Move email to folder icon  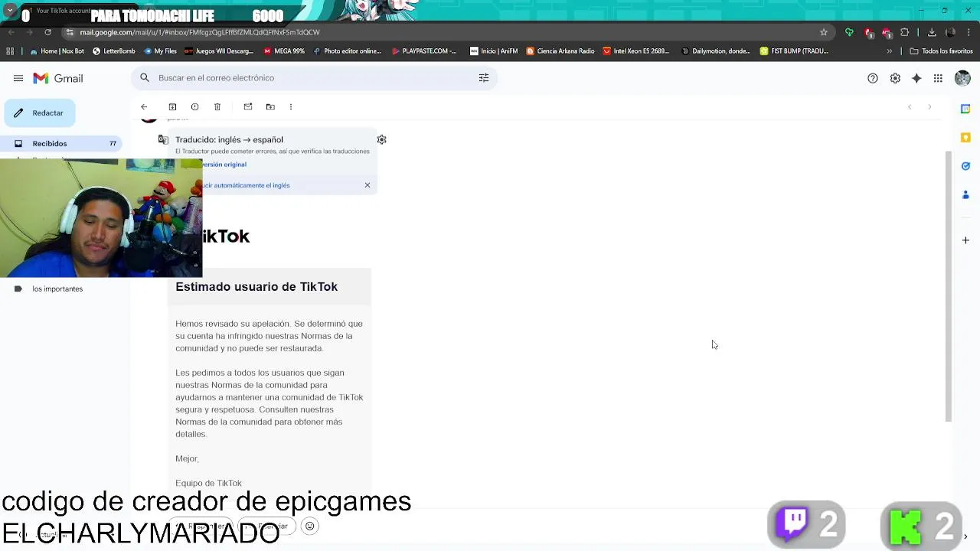[x=270, y=107]
